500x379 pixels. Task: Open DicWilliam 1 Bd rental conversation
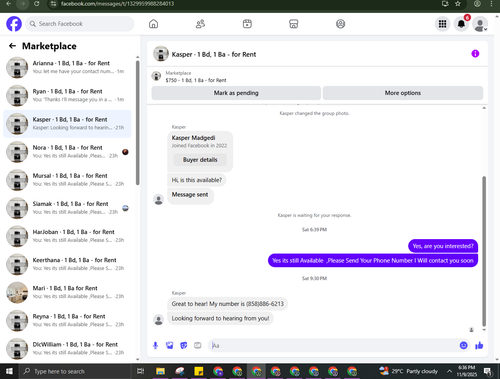coord(68,349)
